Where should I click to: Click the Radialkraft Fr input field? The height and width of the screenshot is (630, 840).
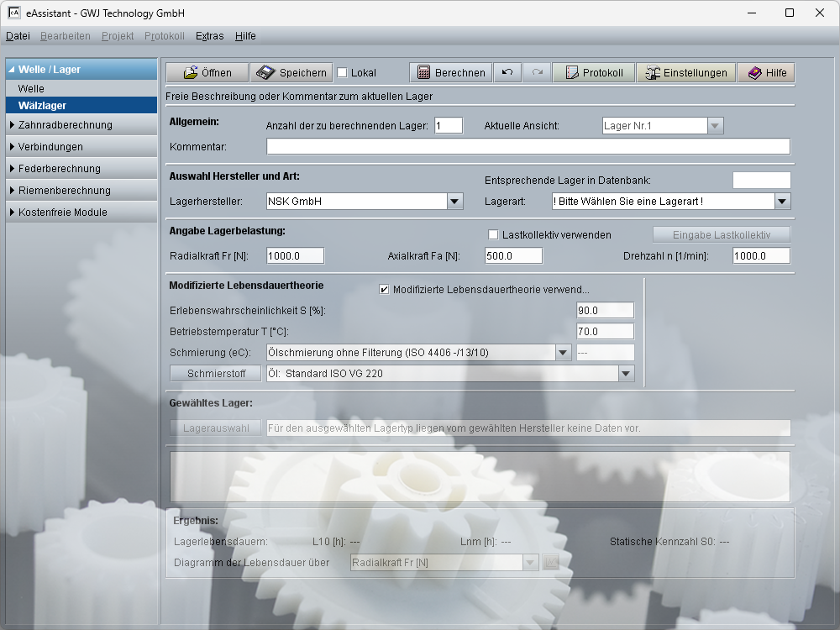point(295,256)
